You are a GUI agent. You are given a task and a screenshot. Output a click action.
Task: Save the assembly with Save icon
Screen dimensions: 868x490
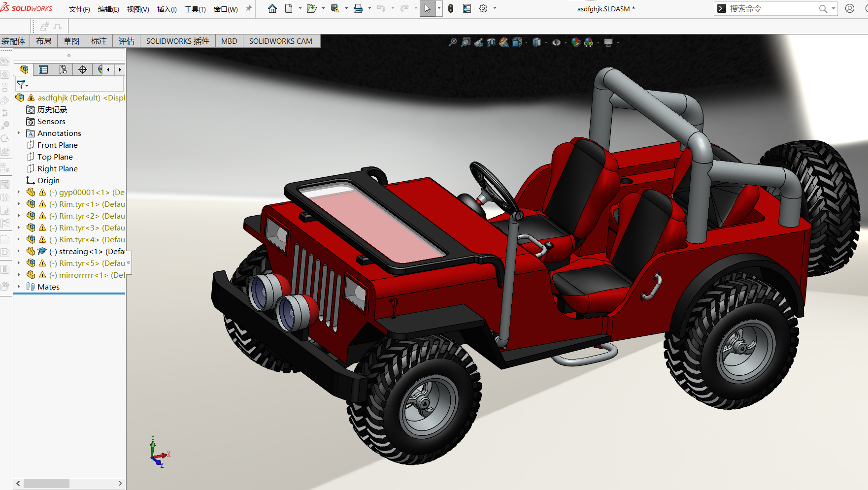tap(335, 8)
